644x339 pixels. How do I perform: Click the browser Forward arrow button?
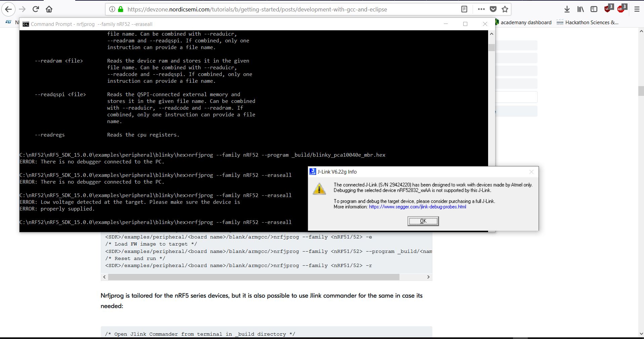click(22, 9)
